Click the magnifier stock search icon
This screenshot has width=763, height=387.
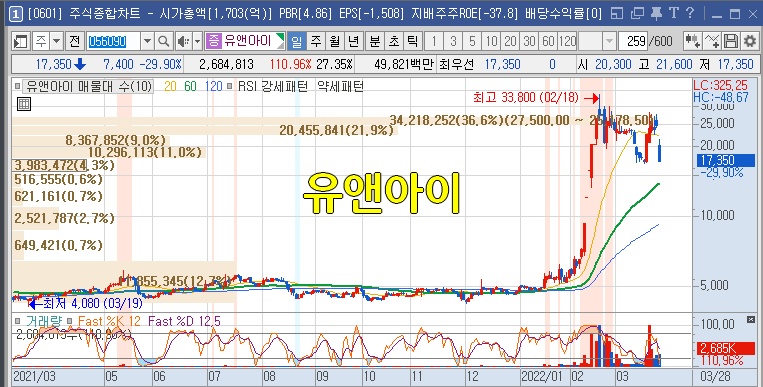pos(164,41)
